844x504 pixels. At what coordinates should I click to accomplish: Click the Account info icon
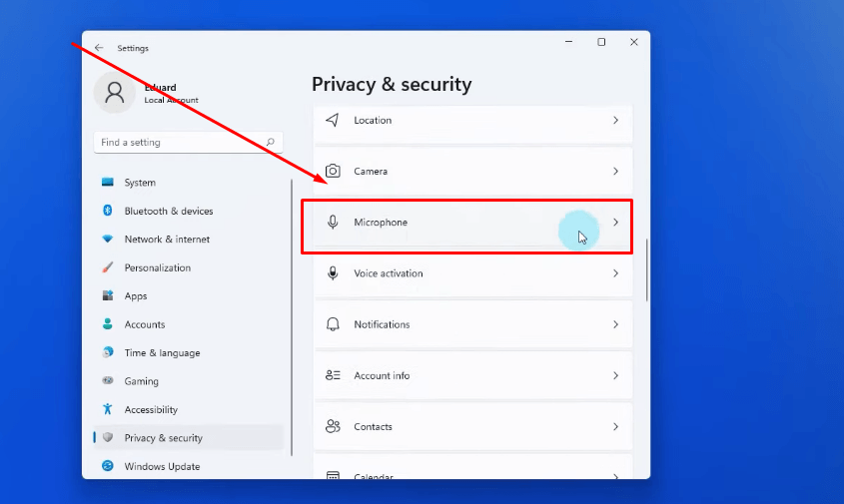333,375
